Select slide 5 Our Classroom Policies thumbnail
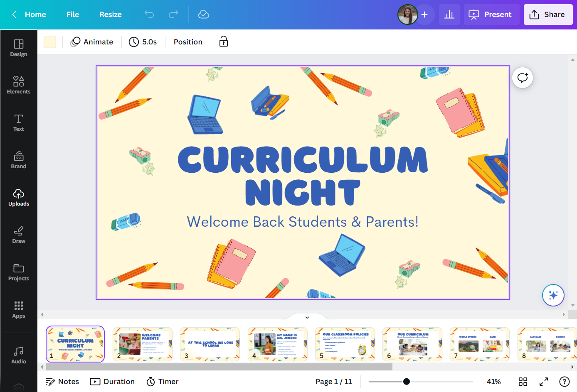 point(345,344)
